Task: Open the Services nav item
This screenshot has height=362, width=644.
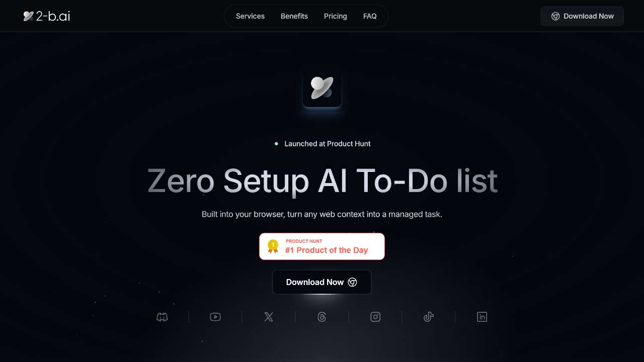Action: 250,16
